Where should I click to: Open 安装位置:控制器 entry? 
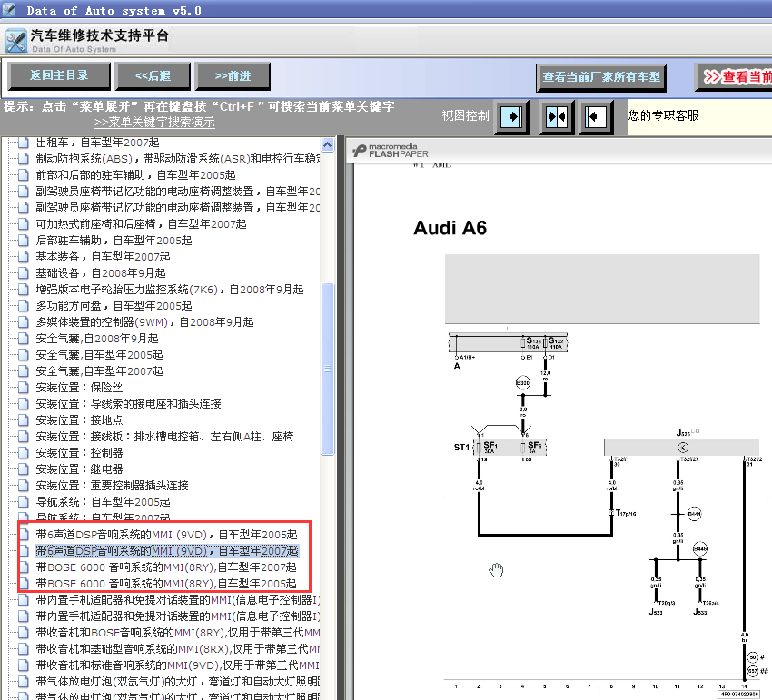click(79, 452)
